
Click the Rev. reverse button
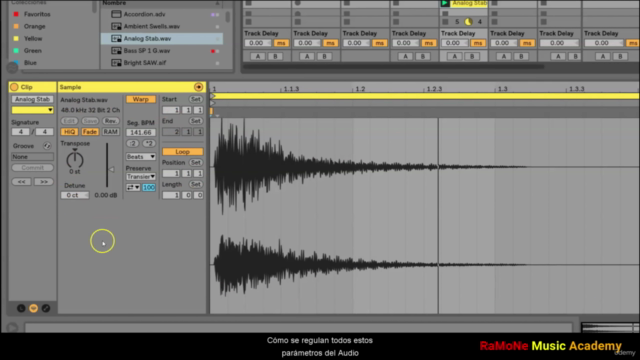110,121
